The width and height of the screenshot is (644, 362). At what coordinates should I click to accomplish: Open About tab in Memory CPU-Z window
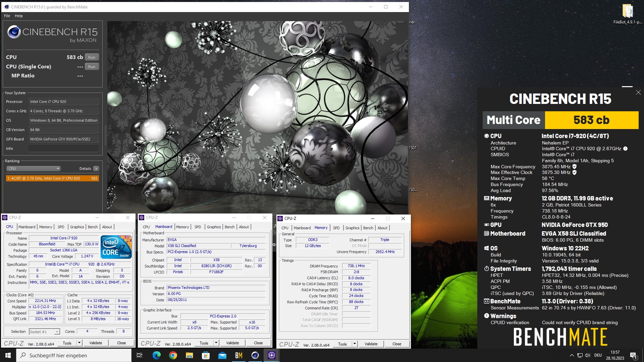[x=382, y=228]
